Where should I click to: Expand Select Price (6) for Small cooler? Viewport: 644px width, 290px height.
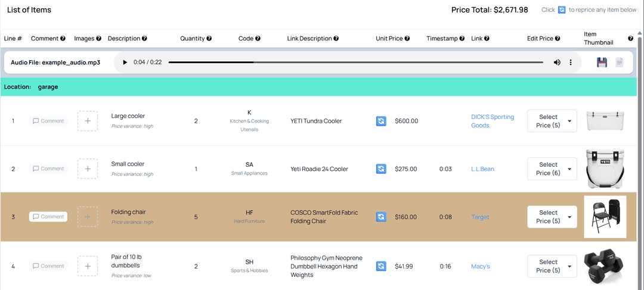pyautogui.click(x=552, y=169)
